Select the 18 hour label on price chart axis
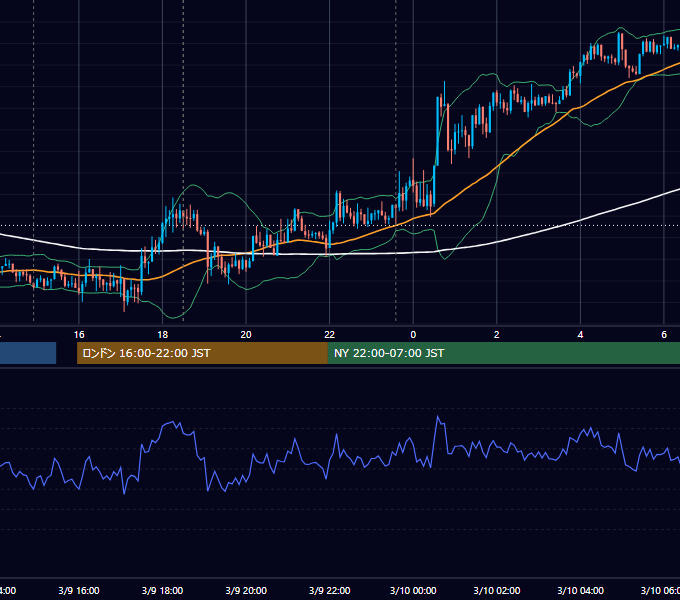The width and height of the screenshot is (680, 600). pos(163,335)
